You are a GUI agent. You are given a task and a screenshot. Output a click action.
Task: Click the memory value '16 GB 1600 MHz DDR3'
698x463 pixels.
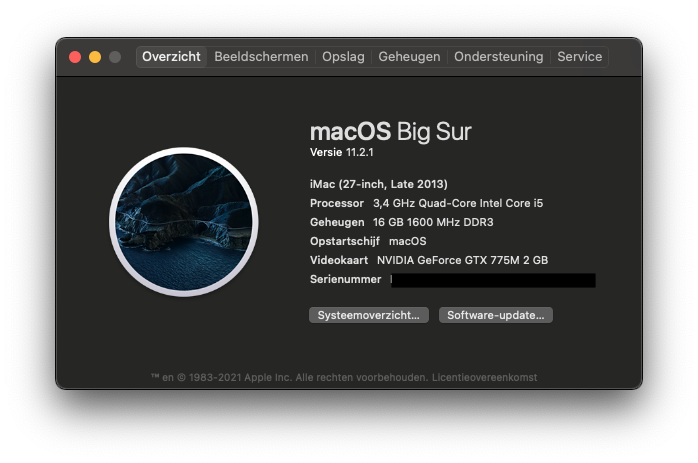pos(433,222)
